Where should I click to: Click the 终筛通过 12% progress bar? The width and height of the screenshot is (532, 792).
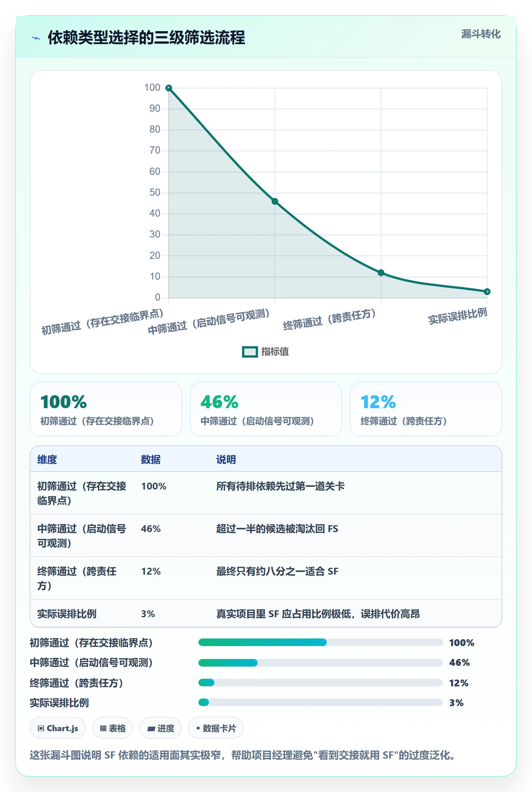coord(320,683)
